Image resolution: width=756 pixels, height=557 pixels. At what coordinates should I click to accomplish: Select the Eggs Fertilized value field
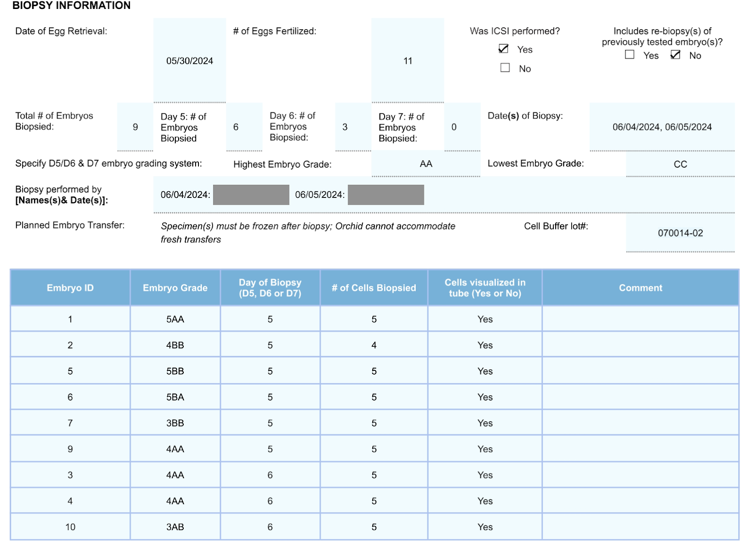(407, 60)
